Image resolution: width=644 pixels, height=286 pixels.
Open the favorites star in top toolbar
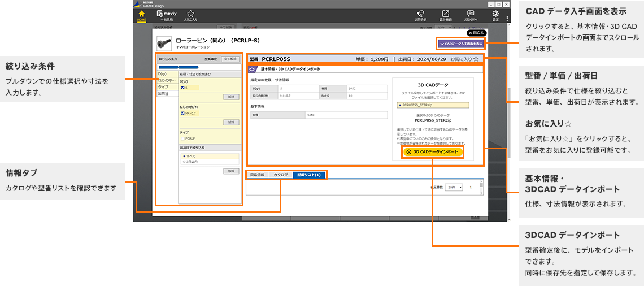click(190, 15)
